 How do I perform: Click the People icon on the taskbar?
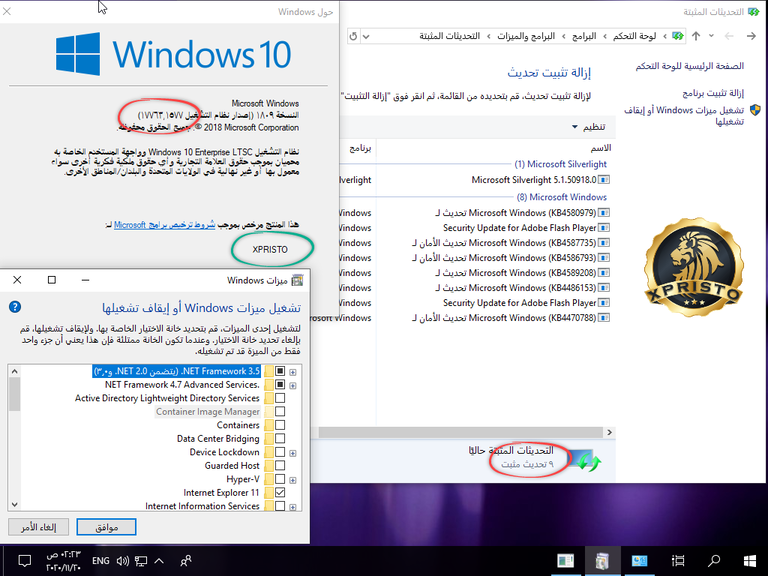[186, 561]
